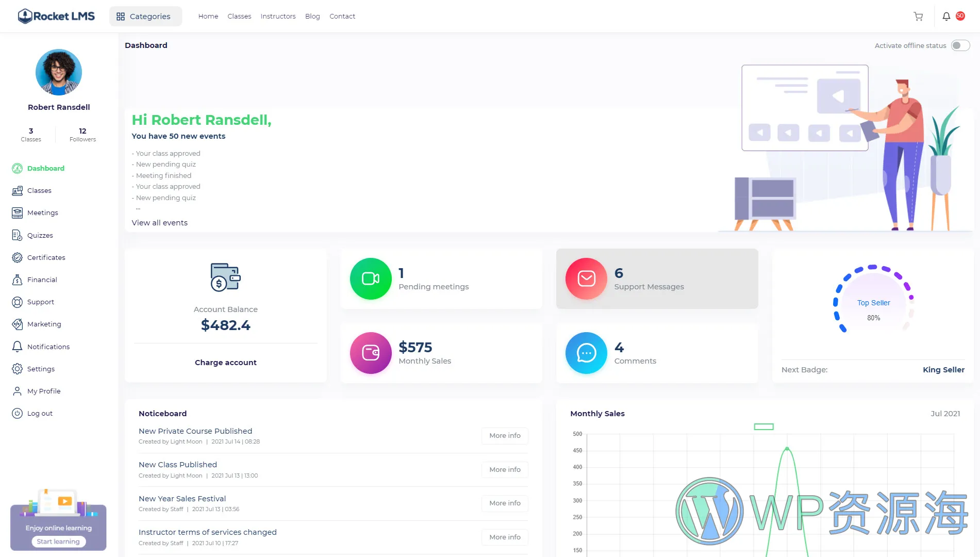Click the $482.4 account balance amount

pos(225,325)
